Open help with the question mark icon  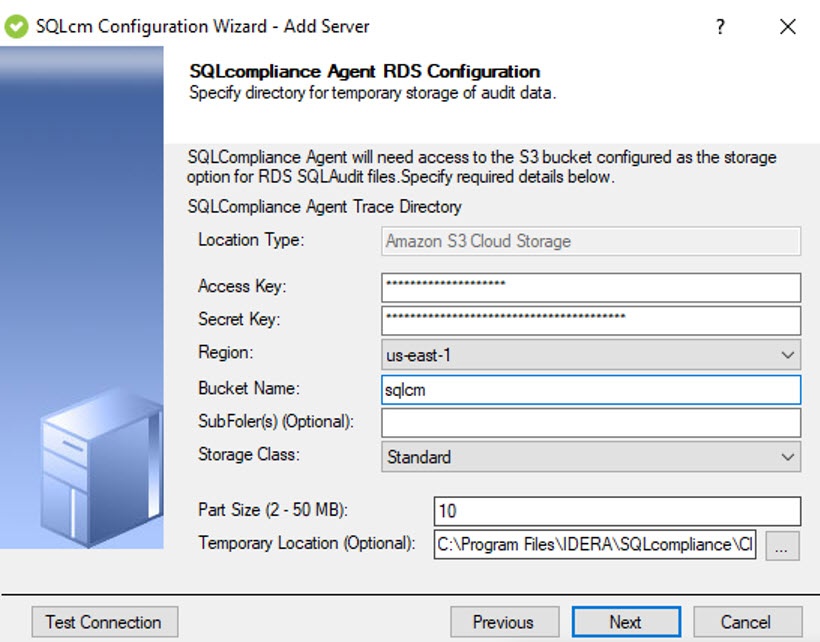pyautogui.click(x=721, y=26)
